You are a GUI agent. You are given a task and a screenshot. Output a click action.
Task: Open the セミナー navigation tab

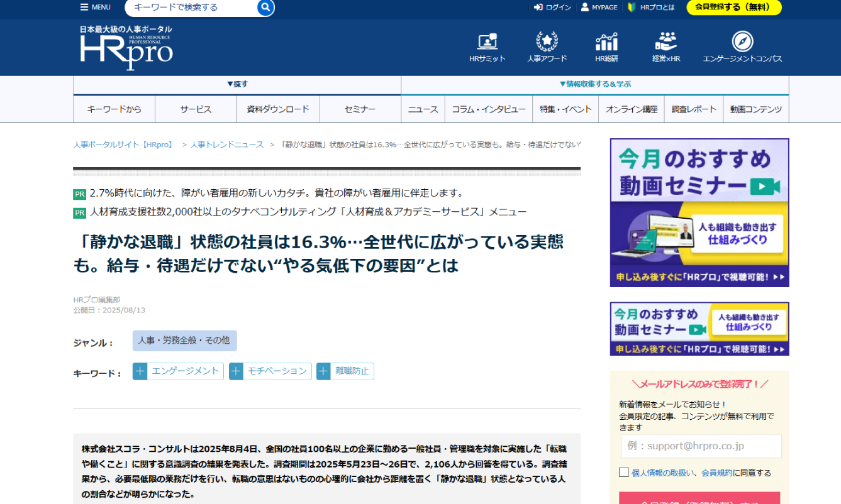point(360,109)
